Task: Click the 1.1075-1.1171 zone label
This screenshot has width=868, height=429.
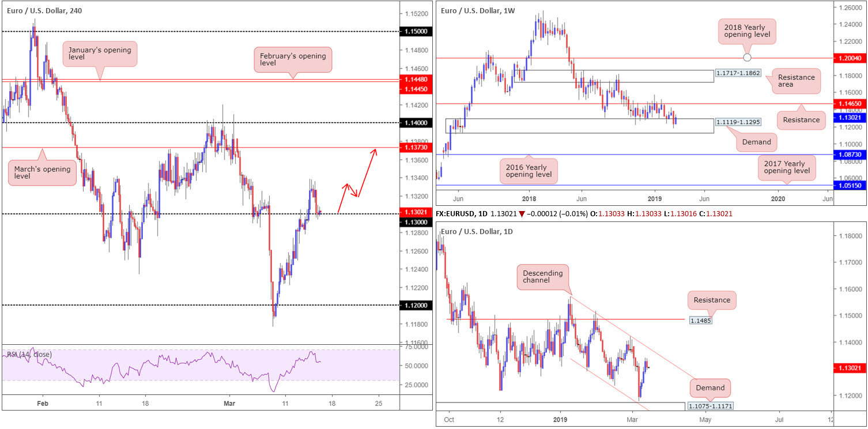Action: [x=711, y=406]
